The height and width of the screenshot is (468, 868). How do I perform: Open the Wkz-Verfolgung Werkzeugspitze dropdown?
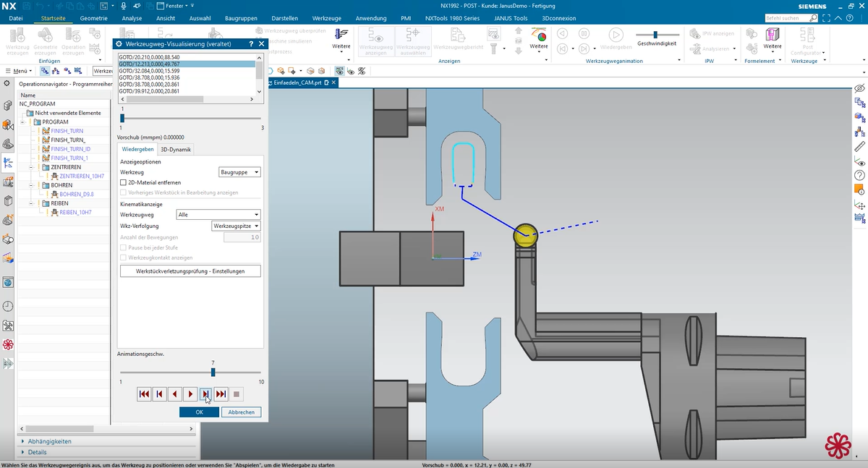(x=236, y=226)
